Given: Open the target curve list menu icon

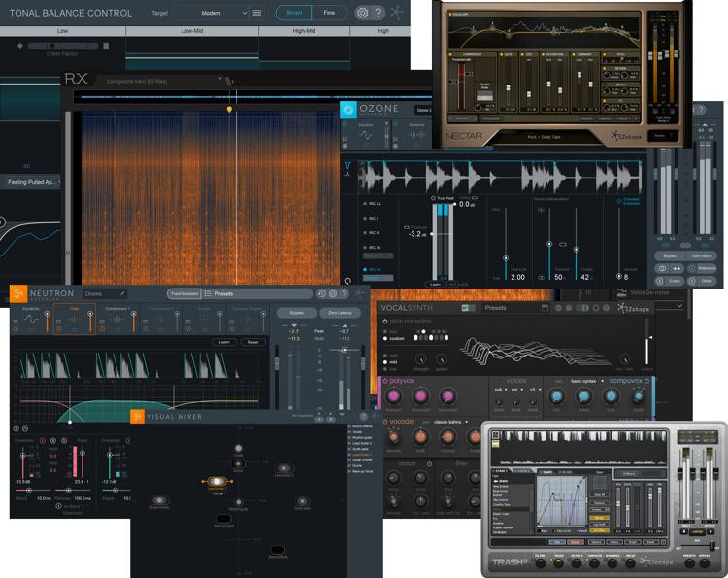Looking at the screenshot, I should tap(257, 14).
